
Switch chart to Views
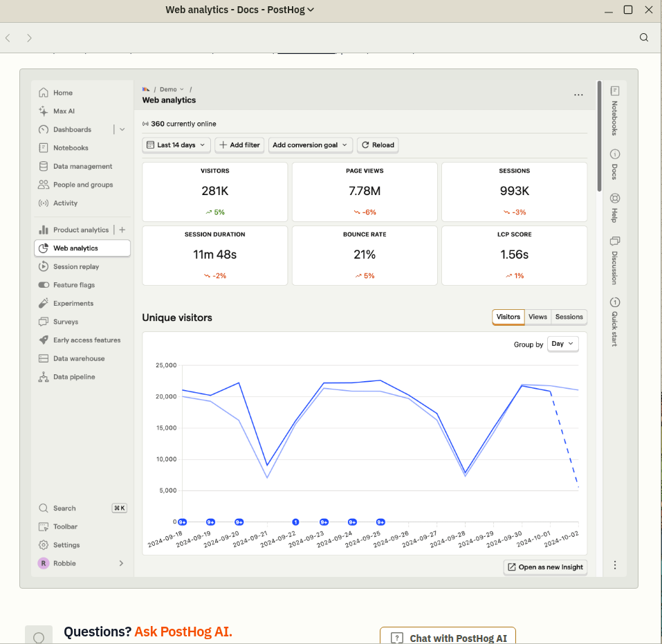pyautogui.click(x=537, y=317)
